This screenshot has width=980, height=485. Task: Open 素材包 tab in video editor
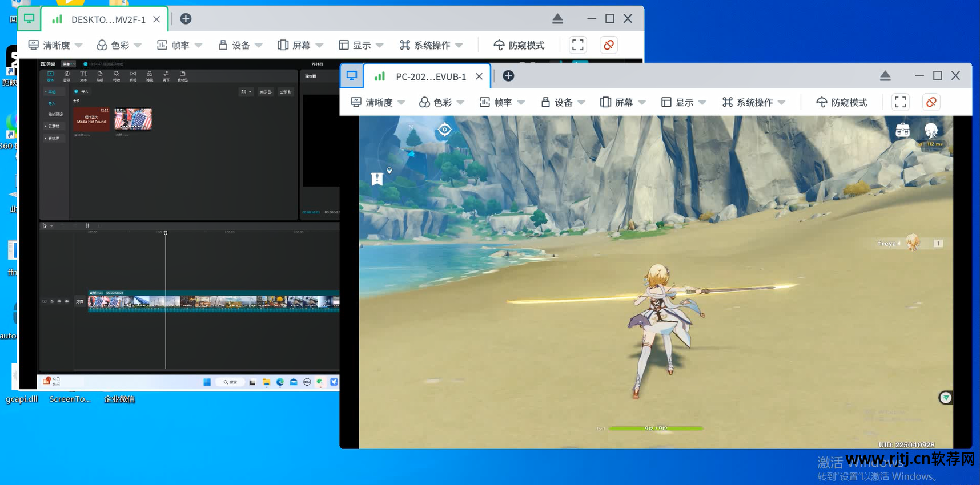click(x=183, y=76)
